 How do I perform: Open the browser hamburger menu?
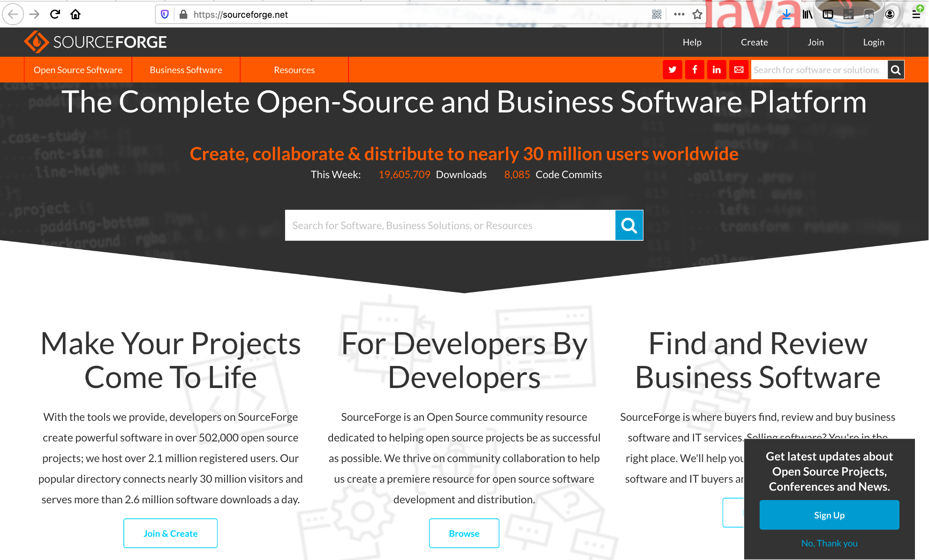pyautogui.click(x=916, y=15)
